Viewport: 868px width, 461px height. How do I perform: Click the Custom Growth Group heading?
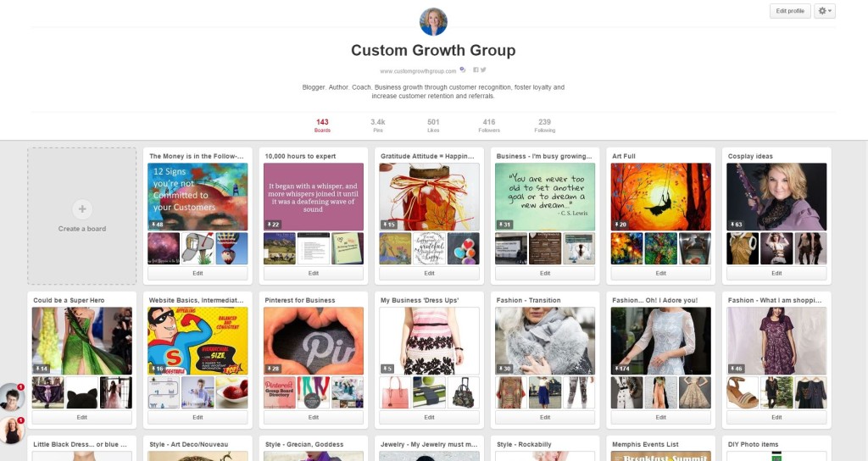pos(433,50)
